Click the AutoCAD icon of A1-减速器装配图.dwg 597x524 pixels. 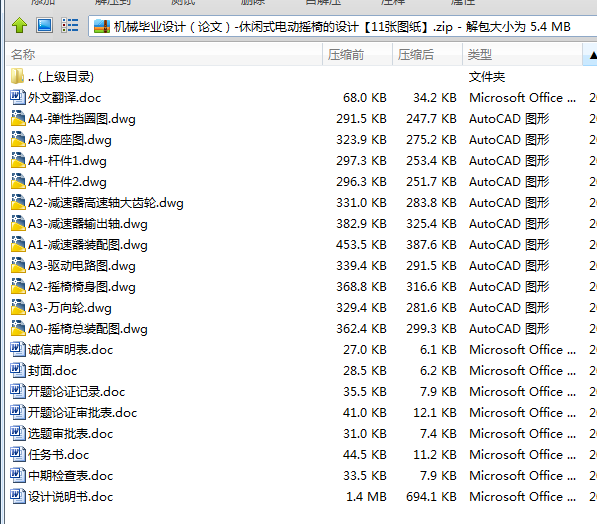pyautogui.click(x=18, y=244)
